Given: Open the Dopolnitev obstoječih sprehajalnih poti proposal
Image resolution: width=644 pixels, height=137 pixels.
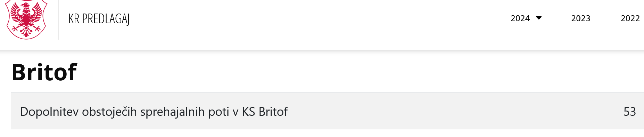Looking at the screenshot, I should click(x=154, y=112).
